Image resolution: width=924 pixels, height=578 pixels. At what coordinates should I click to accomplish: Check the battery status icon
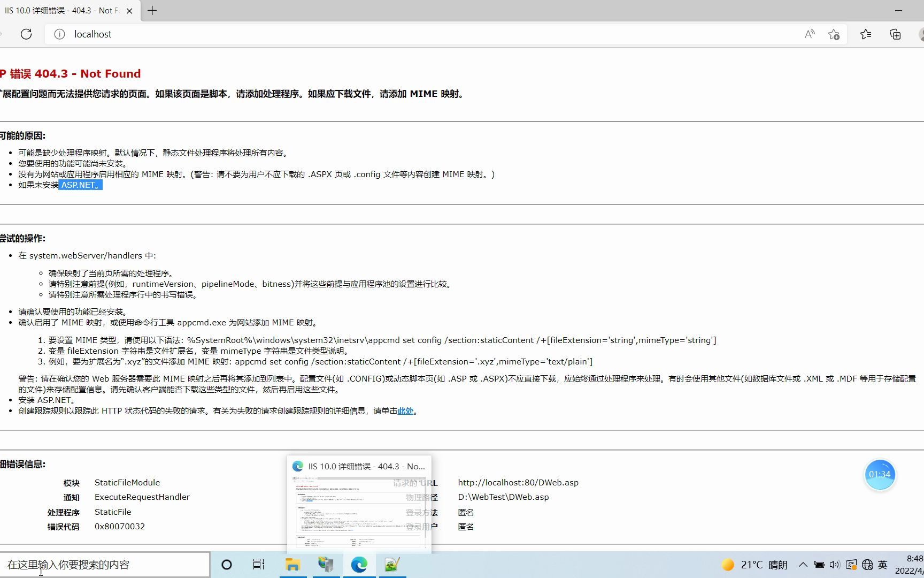pos(819,565)
